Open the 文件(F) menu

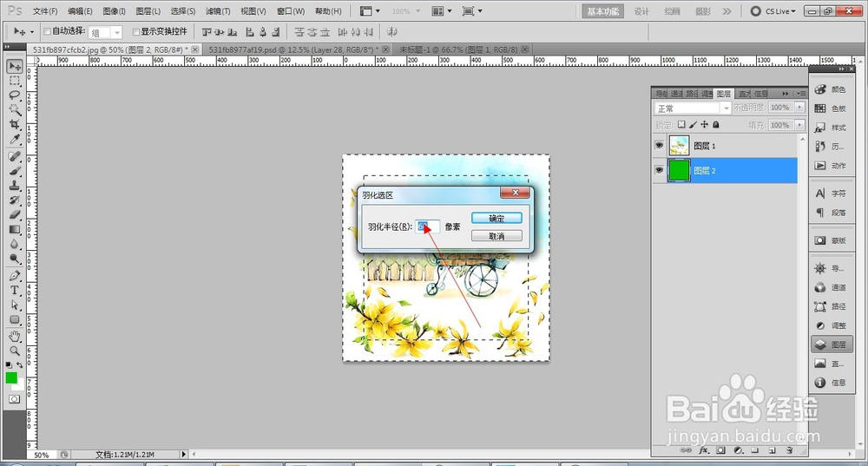click(45, 11)
